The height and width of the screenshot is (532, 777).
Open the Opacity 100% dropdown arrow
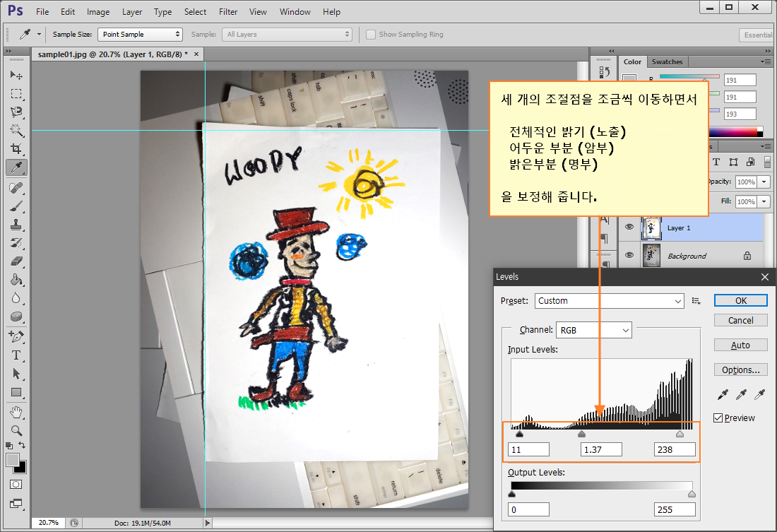pos(764,182)
